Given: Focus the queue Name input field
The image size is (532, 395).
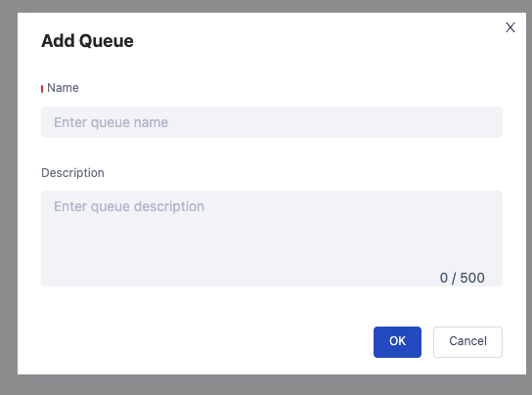Looking at the screenshot, I should point(272,122).
